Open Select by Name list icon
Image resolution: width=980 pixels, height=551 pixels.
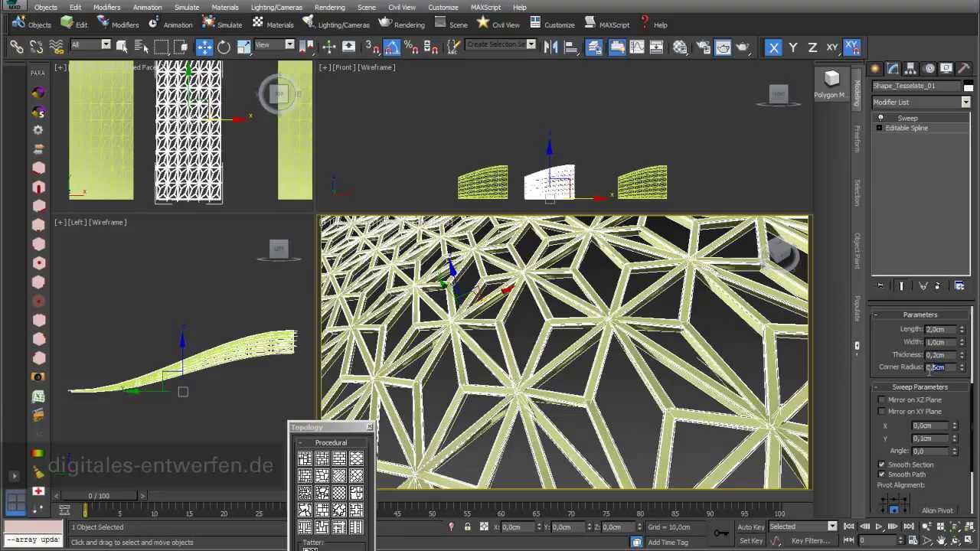coord(141,47)
